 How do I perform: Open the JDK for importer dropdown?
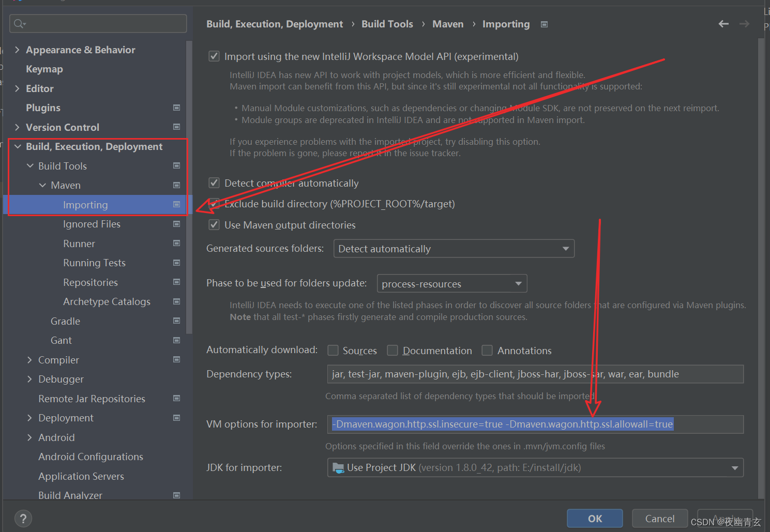click(535, 467)
